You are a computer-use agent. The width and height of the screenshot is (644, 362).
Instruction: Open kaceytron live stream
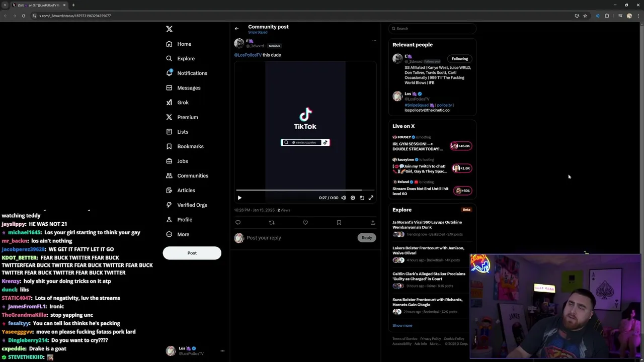(x=432, y=166)
